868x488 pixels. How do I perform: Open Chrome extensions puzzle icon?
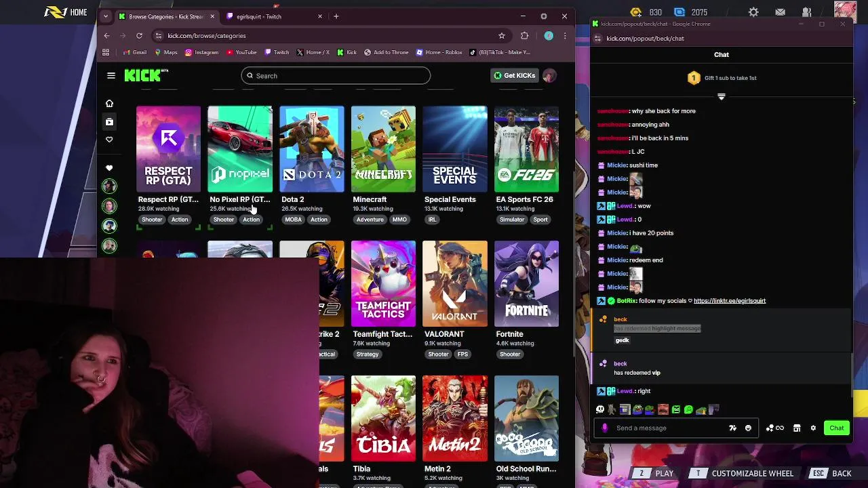pyautogui.click(x=524, y=36)
